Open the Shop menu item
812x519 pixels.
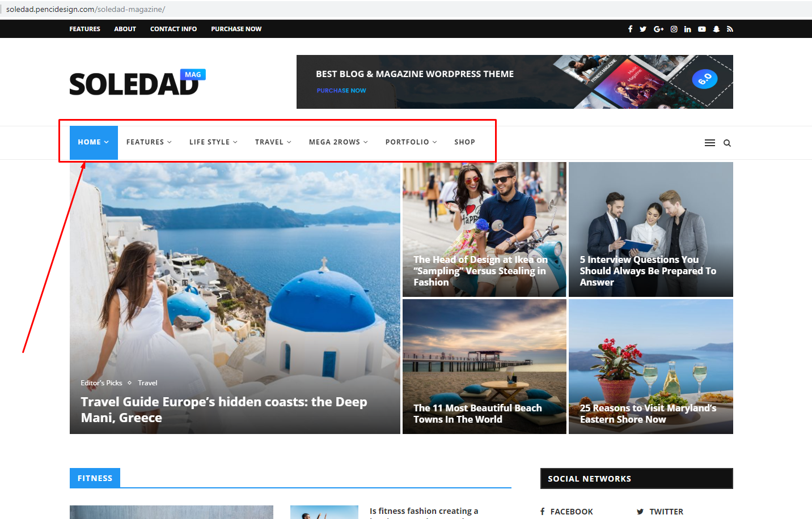pos(464,142)
